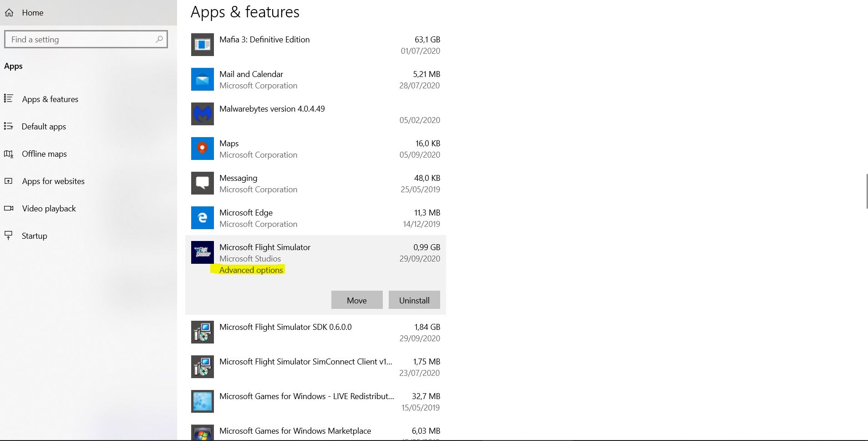Go to Home in the sidebar
Viewport: 868px width, 441px height.
pos(32,13)
